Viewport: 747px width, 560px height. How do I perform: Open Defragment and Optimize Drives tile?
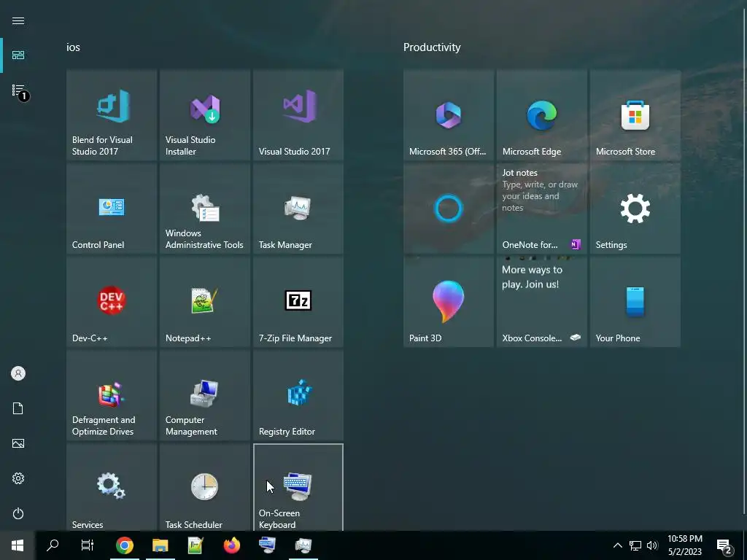point(112,394)
